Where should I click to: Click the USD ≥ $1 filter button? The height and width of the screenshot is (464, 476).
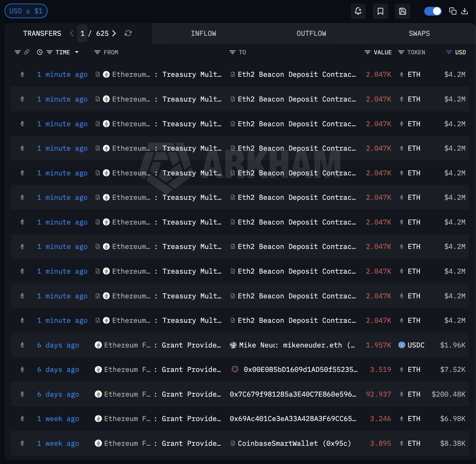(x=26, y=11)
